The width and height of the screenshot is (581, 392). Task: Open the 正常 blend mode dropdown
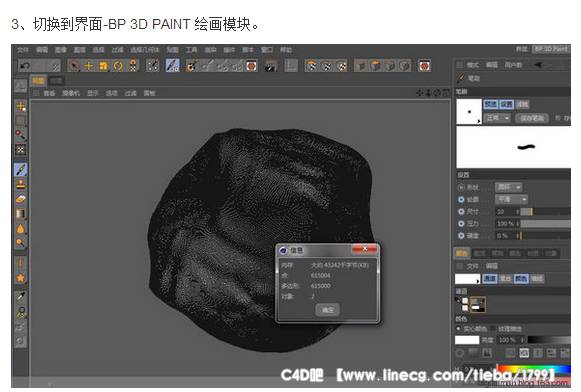(497, 118)
